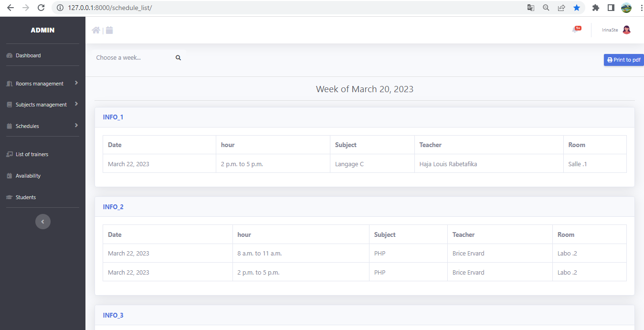
Task: Open the notifications bell icon
Action: (575, 30)
